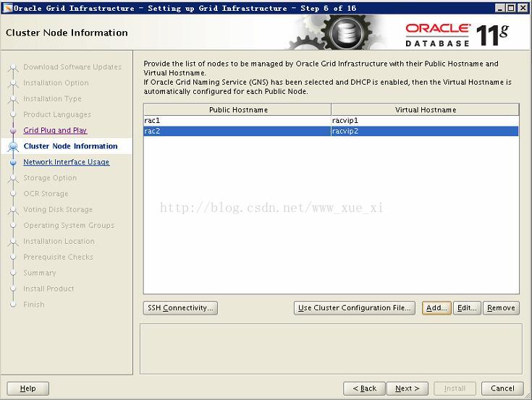The width and height of the screenshot is (532, 400).
Task: Jump to Network Interface Usage step
Action: (x=66, y=162)
